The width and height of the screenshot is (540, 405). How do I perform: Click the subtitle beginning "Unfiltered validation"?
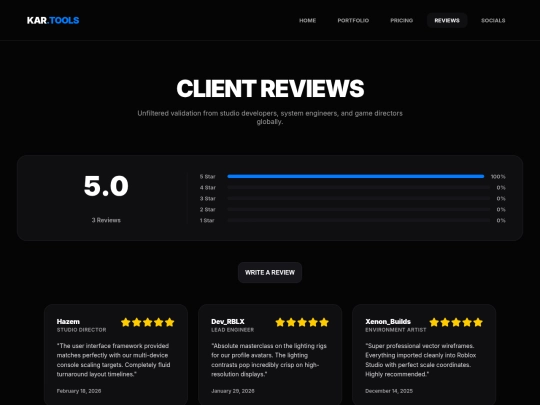tap(270, 117)
